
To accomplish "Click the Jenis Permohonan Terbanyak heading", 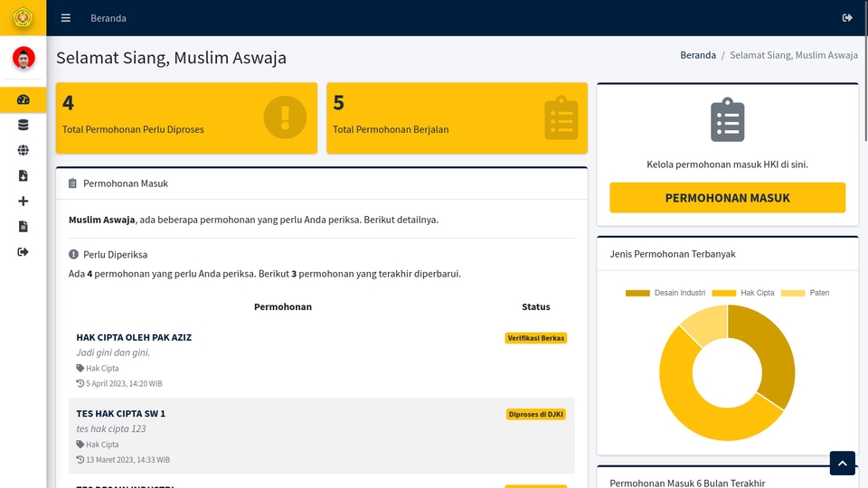I will pyautogui.click(x=673, y=254).
